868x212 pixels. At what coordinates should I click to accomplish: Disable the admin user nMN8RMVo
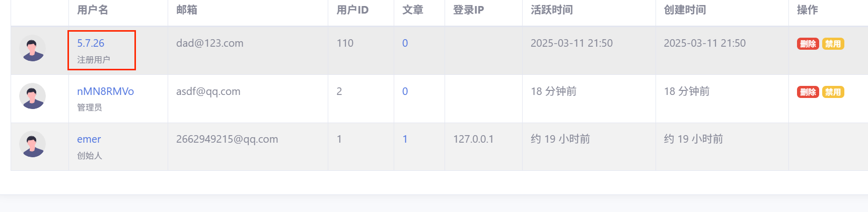833,92
